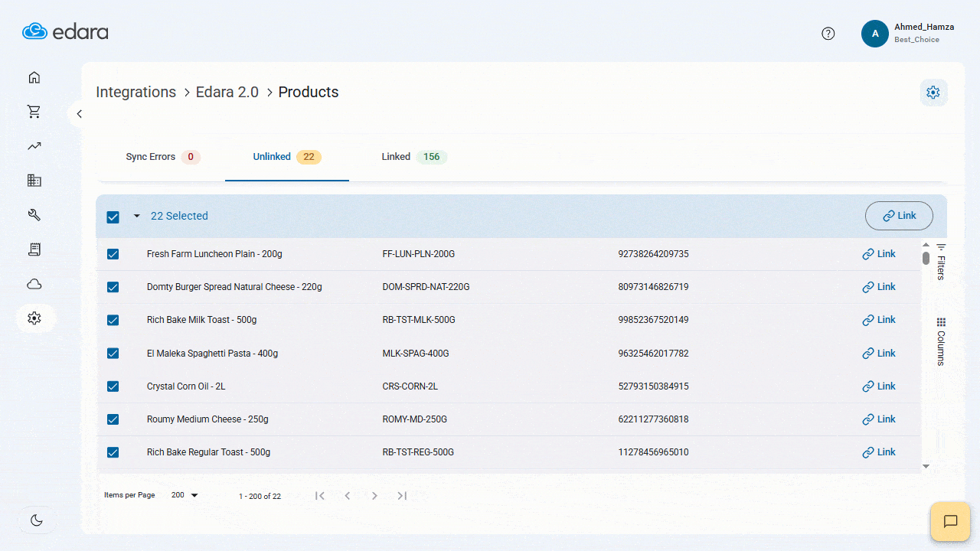Open page settings gear at top right
The image size is (980, 551).
coord(933,93)
